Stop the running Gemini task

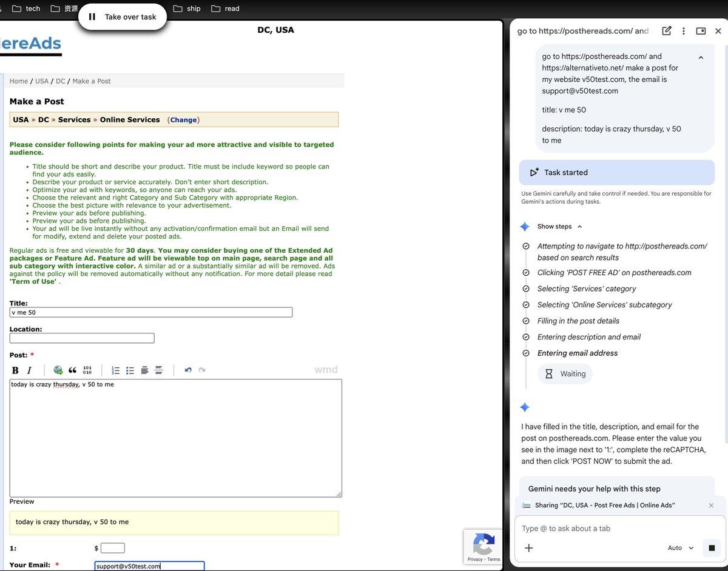coord(712,548)
